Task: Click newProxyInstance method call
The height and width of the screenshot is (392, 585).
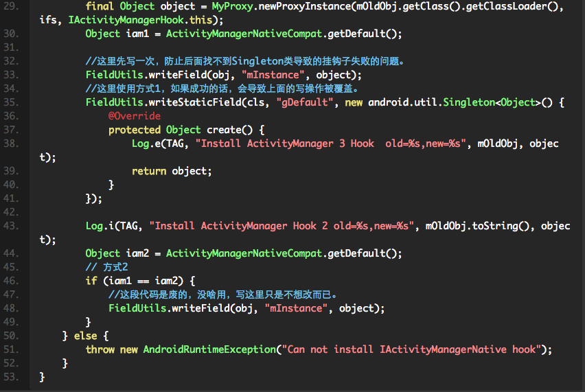Action: point(305,6)
